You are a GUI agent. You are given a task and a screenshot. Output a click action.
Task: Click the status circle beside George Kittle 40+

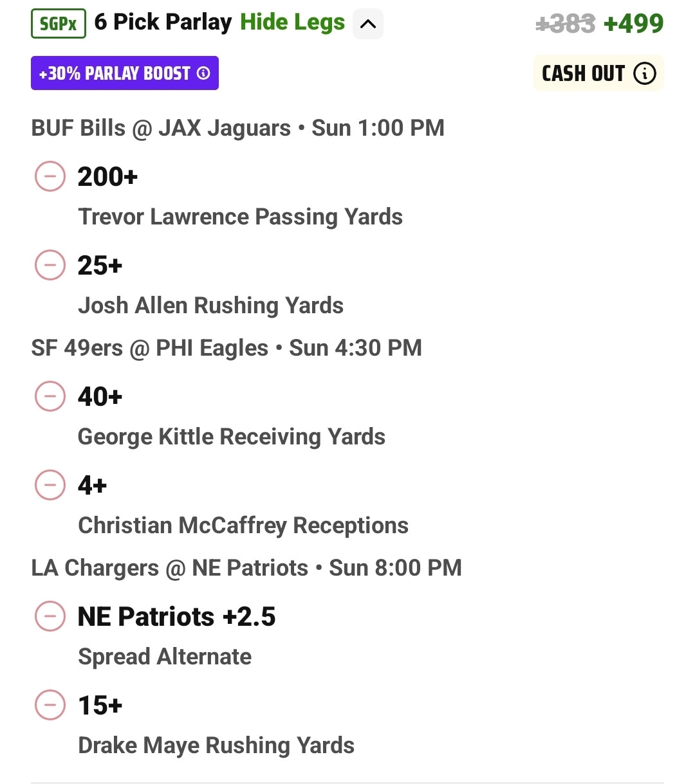pos(50,396)
